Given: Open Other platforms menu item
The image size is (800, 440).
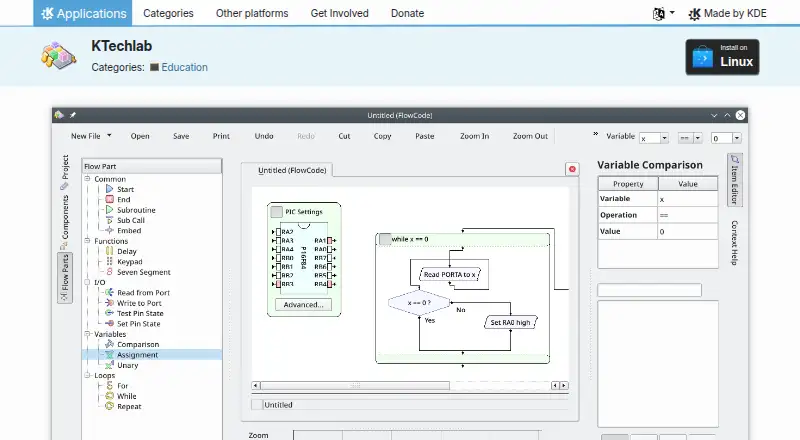Looking at the screenshot, I should pyautogui.click(x=252, y=13).
